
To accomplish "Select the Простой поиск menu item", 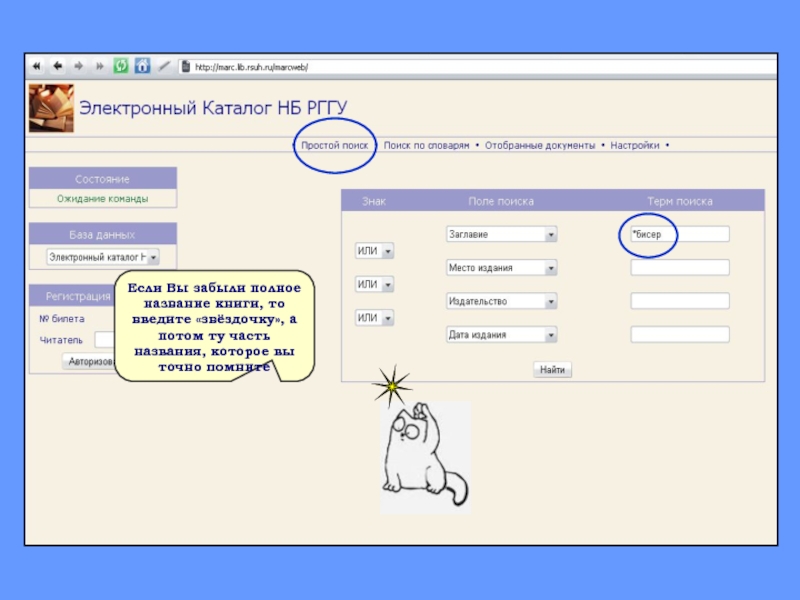I will [334, 145].
